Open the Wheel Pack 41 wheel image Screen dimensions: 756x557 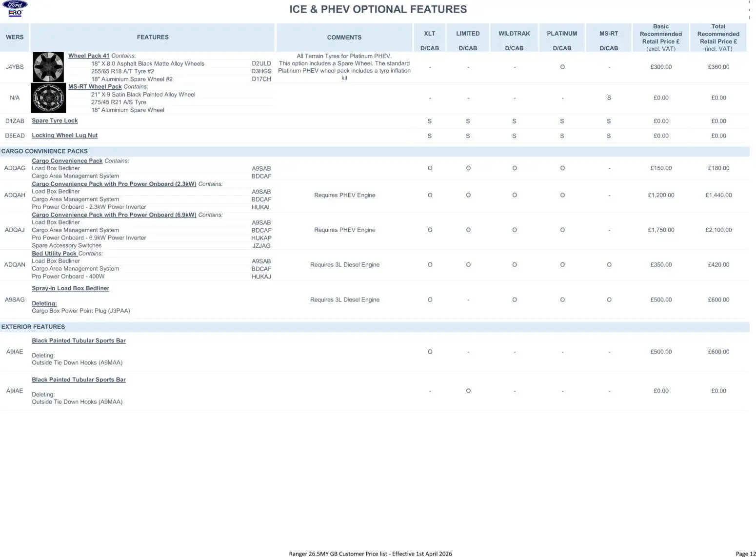click(48, 67)
